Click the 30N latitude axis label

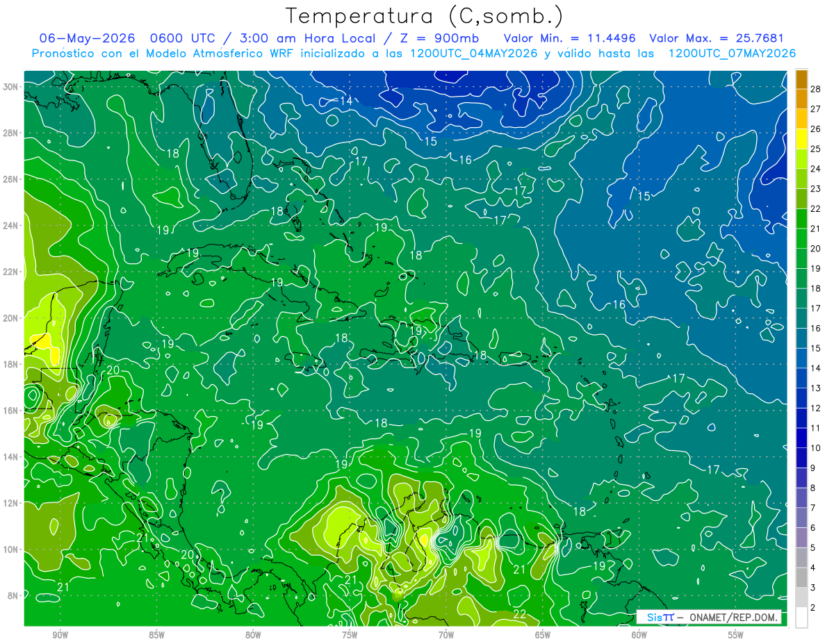[12, 87]
